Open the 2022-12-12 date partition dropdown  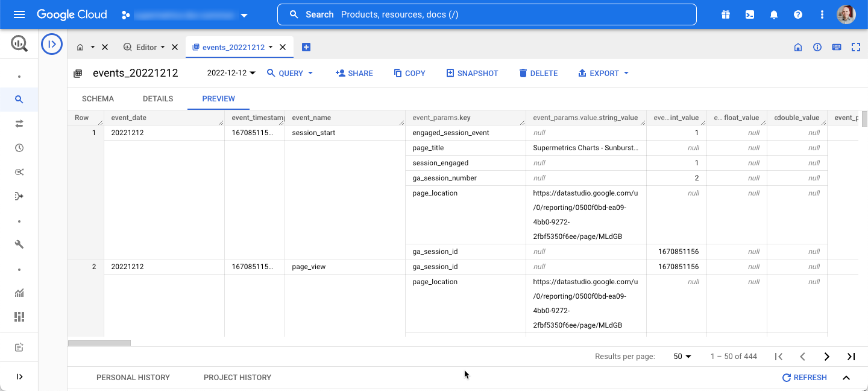click(231, 73)
